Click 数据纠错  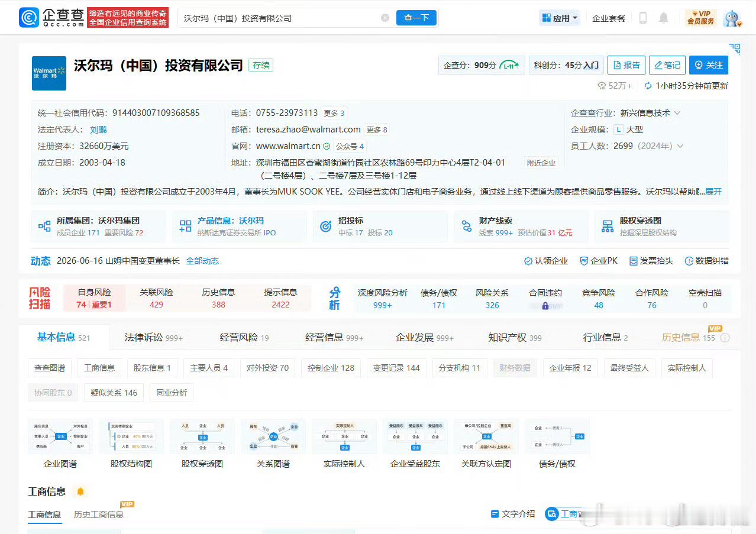(706, 261)
